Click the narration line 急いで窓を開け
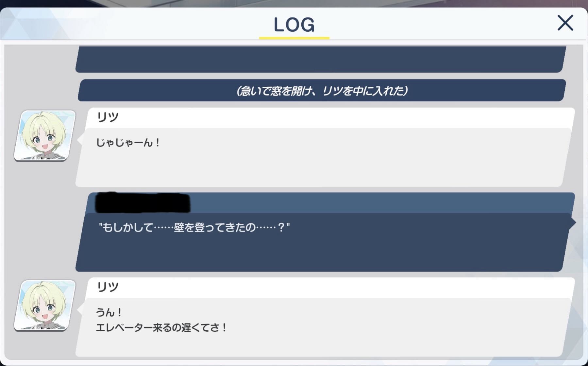Viewport: 588px width, 366px height. point(322,90)
